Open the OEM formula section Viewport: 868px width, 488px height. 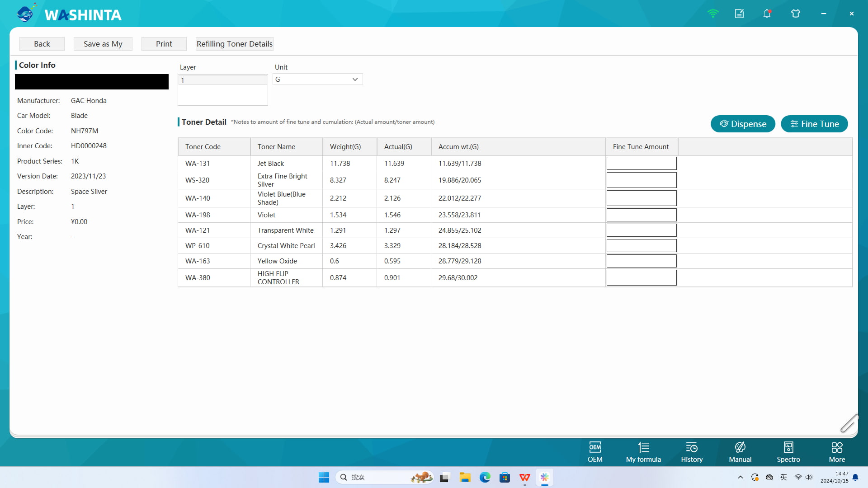click(595, 452)
